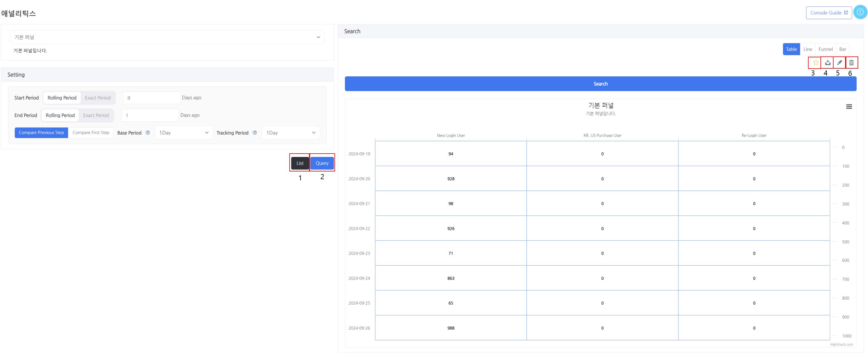Click the blue circular info icon
Viewport: 868px width, 361px height.
coord(860,12)
